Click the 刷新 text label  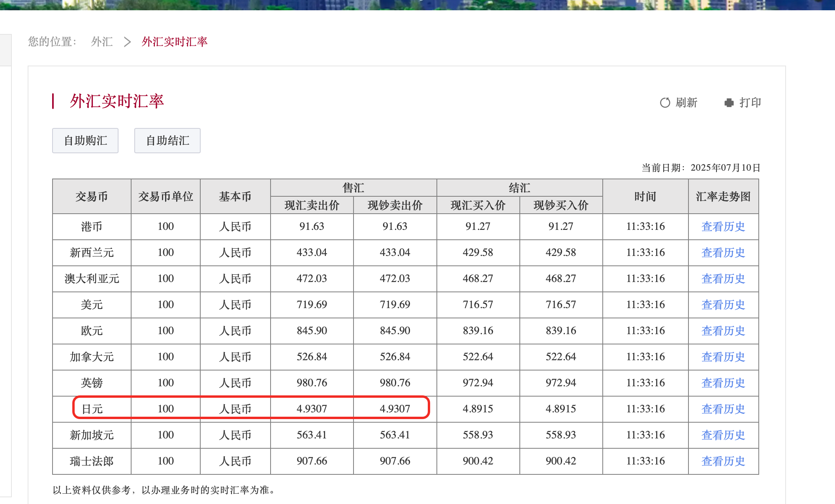(x=686, y=103)
